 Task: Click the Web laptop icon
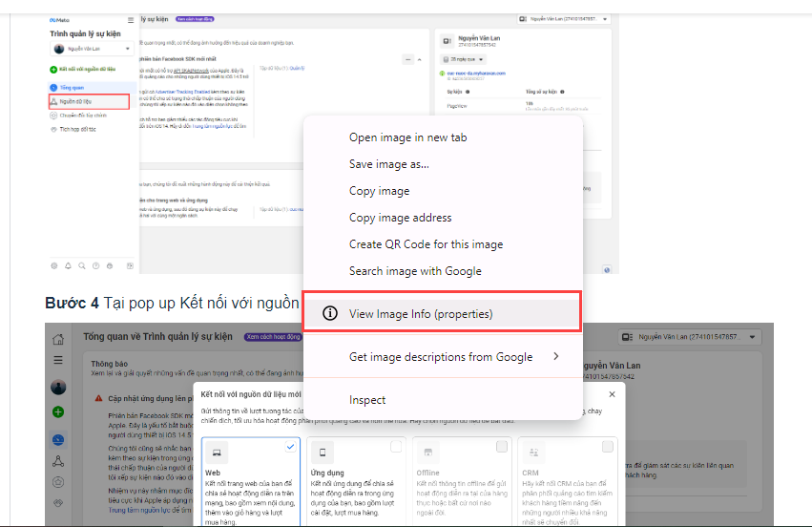[x=217, y=453]
